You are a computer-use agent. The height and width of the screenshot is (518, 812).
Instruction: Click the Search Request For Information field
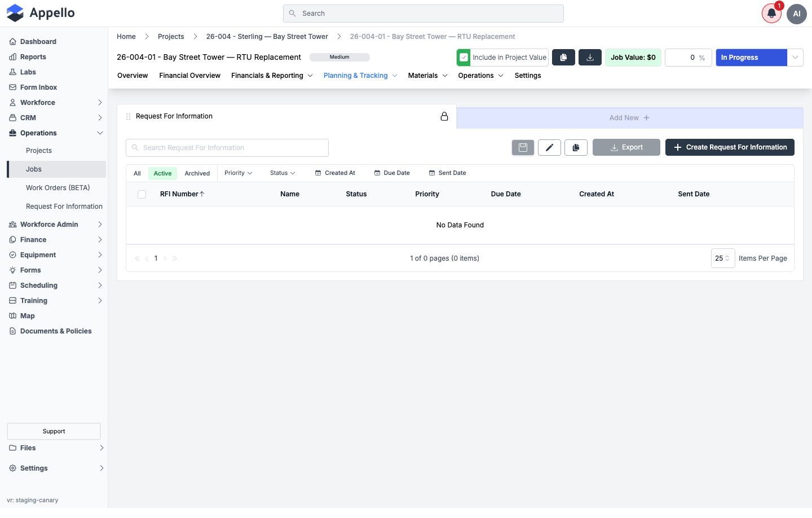pos(227,148)
